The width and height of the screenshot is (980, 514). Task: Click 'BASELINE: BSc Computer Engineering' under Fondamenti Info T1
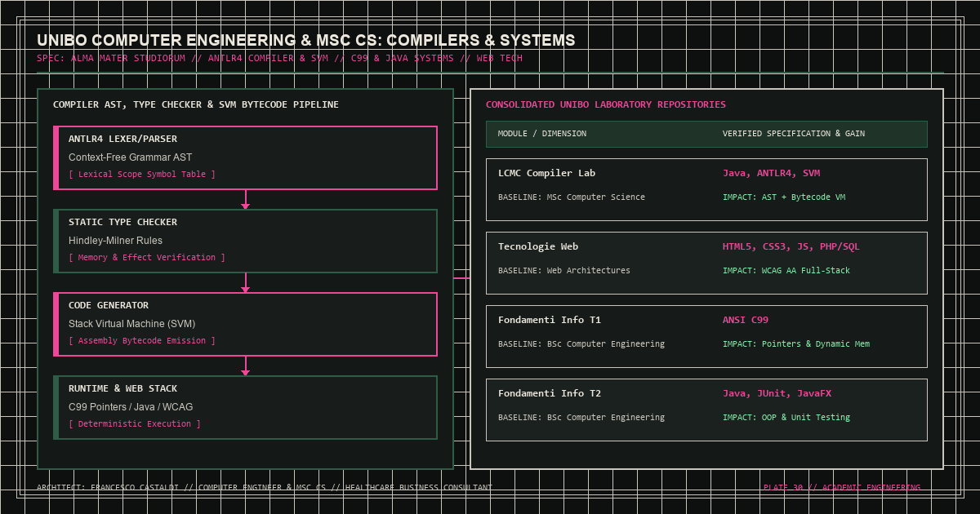coord(581,344)
